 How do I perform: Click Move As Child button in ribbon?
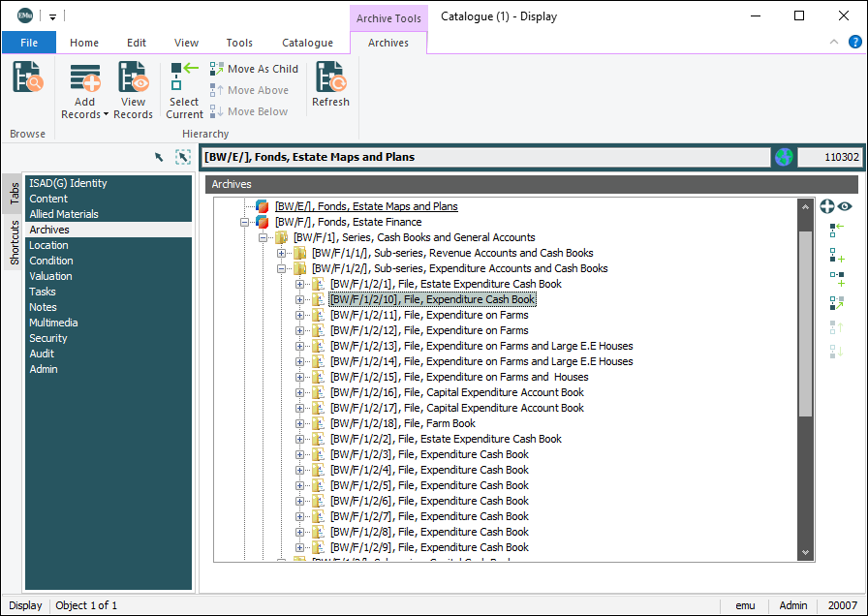[254, 69]
